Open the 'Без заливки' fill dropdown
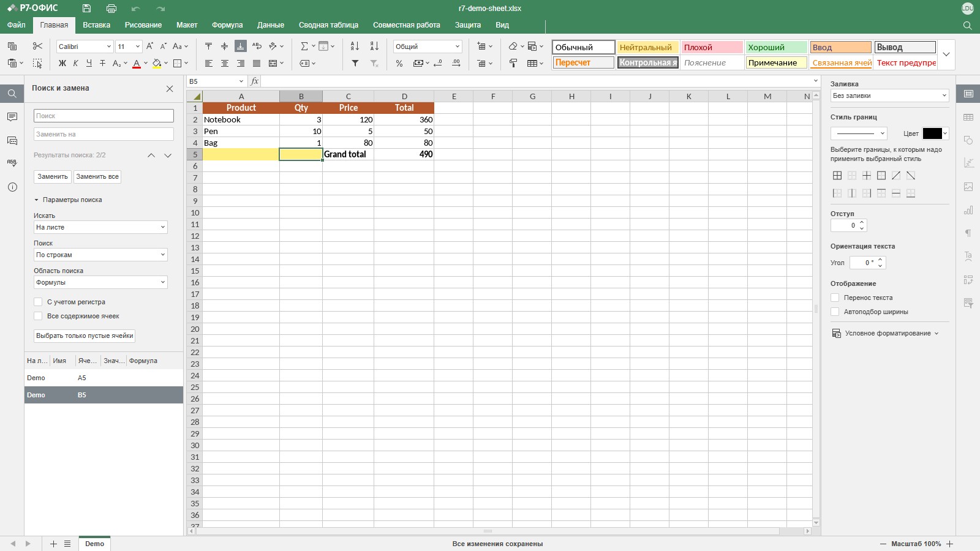This screenshot has height=551, width=980. click(889, 96)
